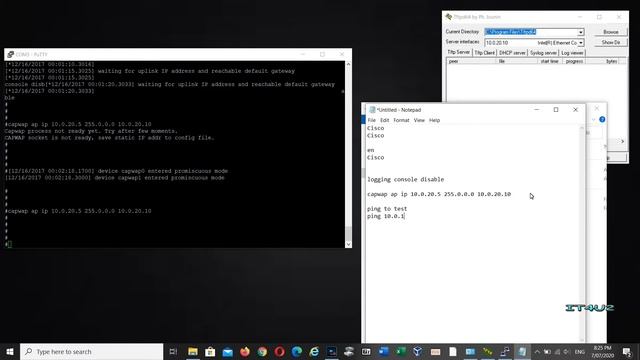Switch to the PuTTY taskbar icon
Screen dimensions: 640x360
(x=505, y=351)
